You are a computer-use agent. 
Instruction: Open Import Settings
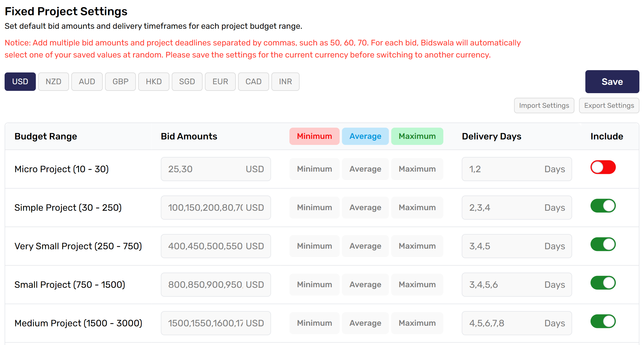pos(544,106)
